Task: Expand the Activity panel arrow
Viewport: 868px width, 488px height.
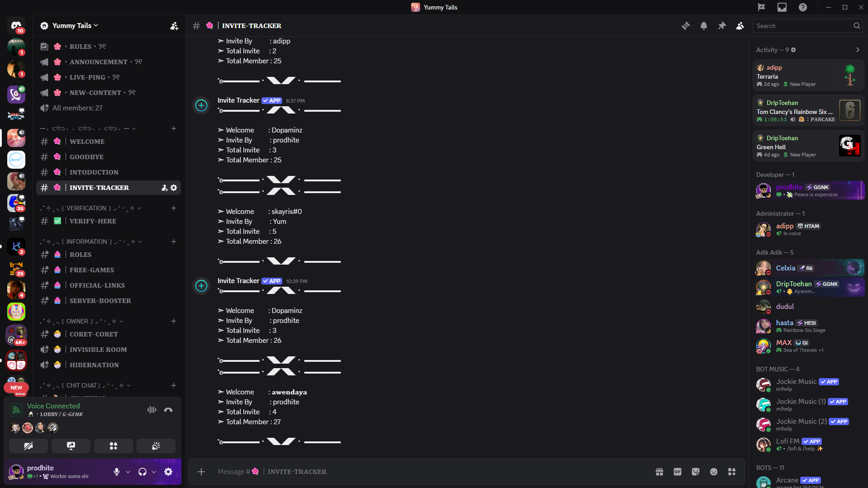Action: [858, 50]
